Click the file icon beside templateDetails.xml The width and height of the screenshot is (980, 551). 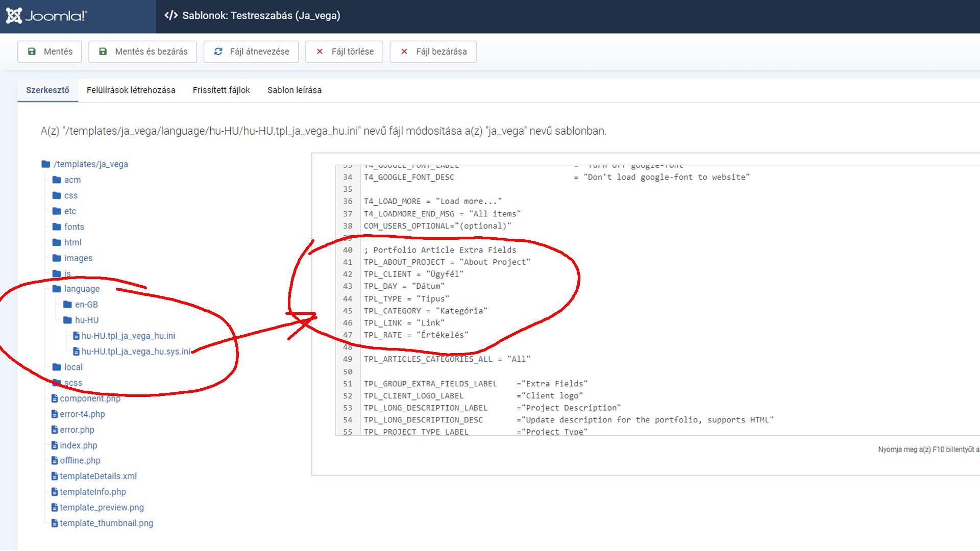[55, 477]
